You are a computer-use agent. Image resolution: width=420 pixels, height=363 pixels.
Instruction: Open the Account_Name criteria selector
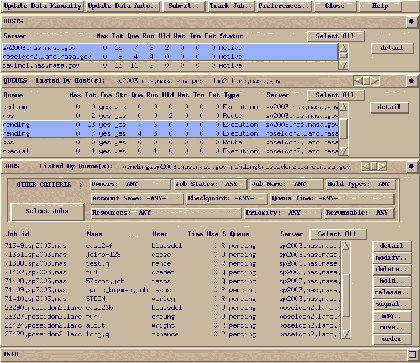tap(137, 199)
